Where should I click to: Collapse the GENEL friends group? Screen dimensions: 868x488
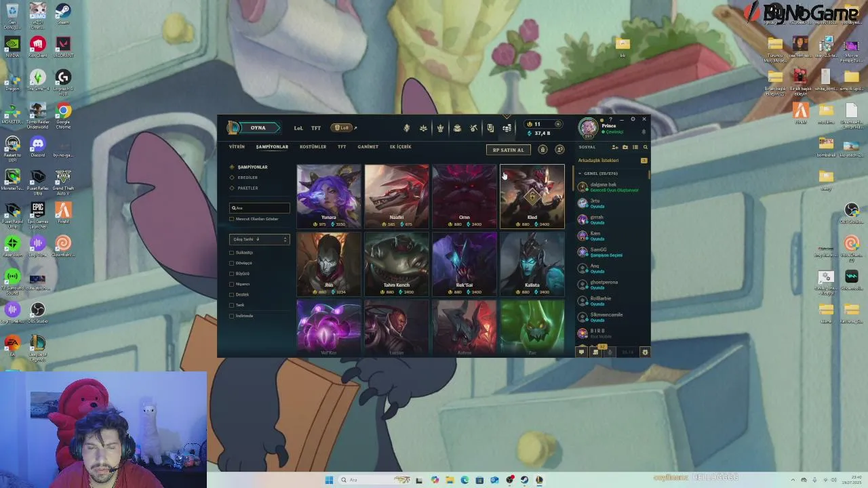(x=580, y=174)
